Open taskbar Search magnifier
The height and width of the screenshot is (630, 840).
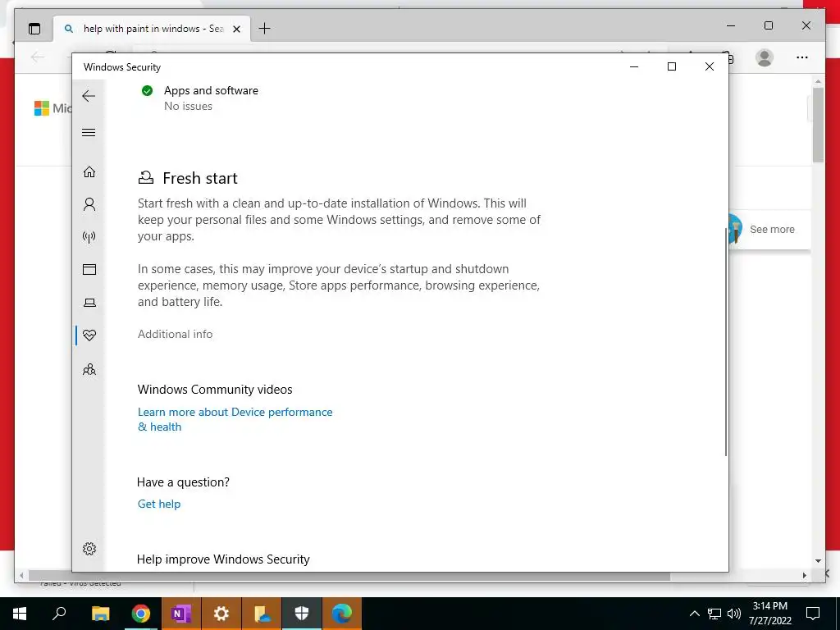coord(59,614)
